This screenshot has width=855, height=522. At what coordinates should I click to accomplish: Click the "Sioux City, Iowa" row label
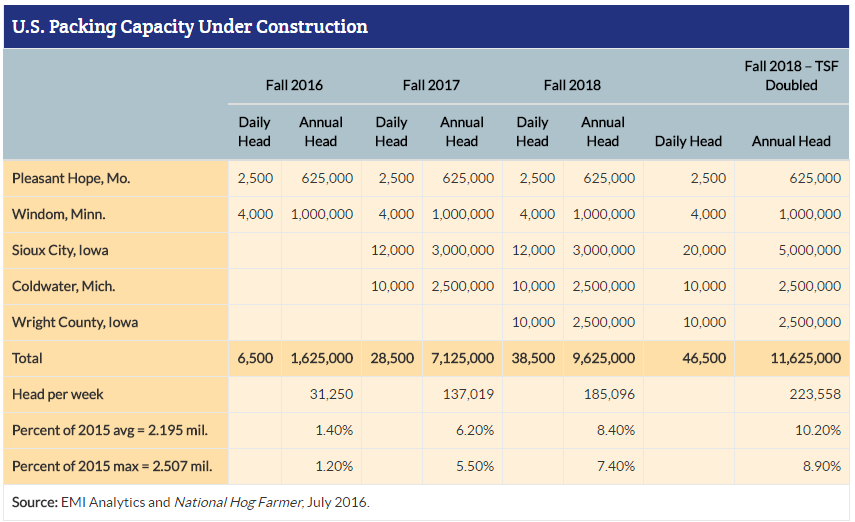(x=61, y=250)
